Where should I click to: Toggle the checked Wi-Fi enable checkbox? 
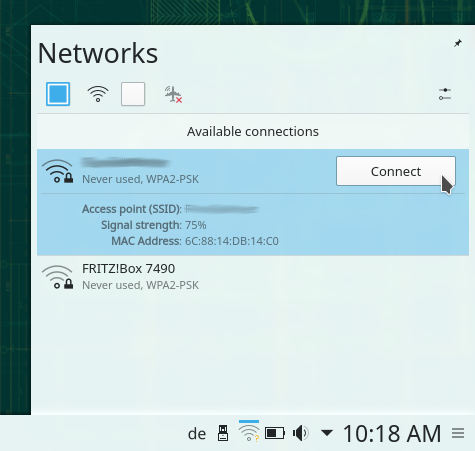point(58,94)
